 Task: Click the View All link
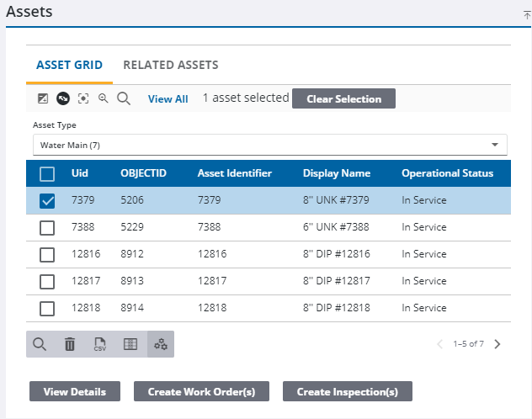168,99
